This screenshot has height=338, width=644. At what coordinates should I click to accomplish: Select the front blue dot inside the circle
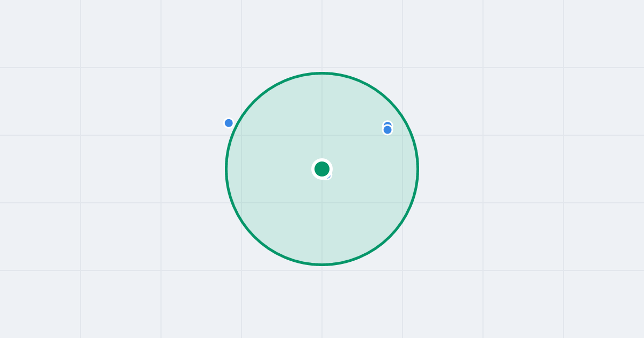387,130
